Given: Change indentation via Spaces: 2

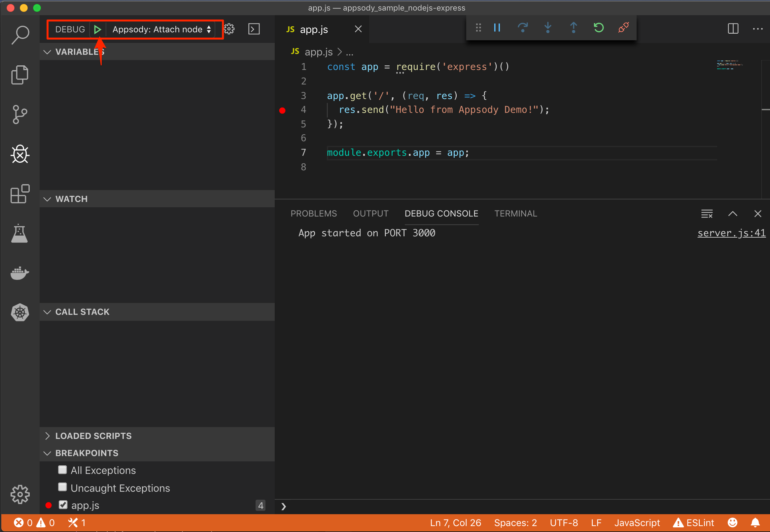Looking at the screenshot, I should [x=515, y=523].
